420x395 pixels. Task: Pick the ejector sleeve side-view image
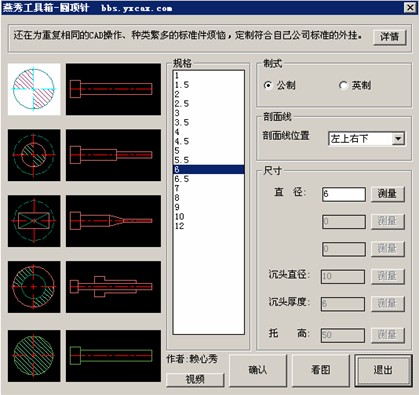click(113, 287)
